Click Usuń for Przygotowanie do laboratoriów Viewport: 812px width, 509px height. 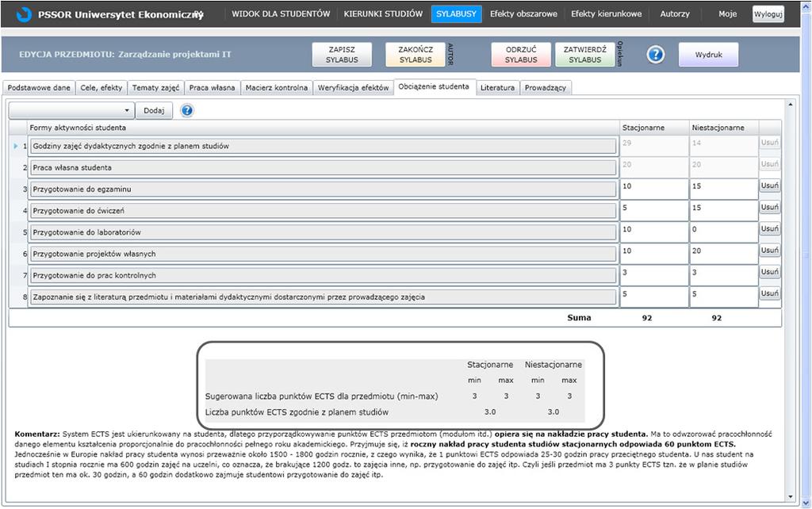coord(769,229)
